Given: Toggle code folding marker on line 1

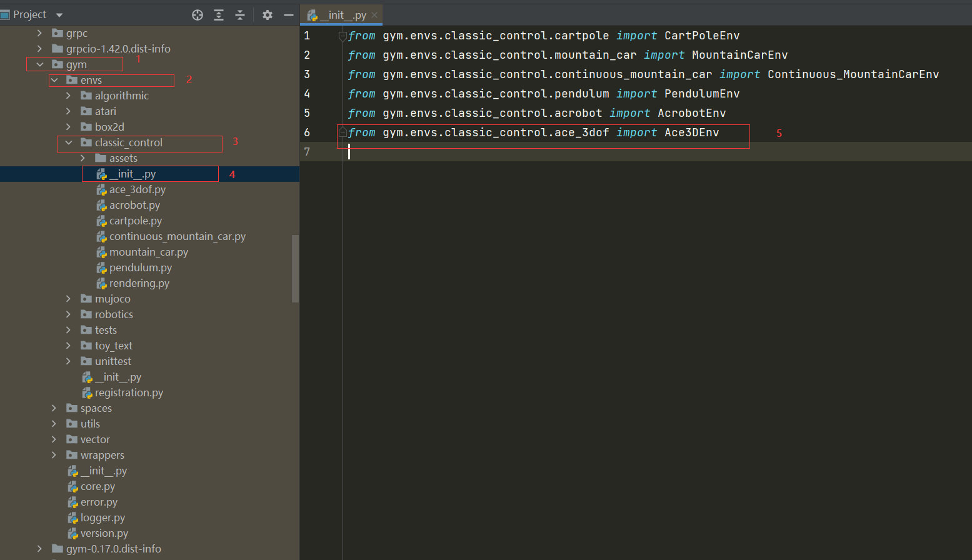Looking at the screenshot, I should click(x=343, y=36).
